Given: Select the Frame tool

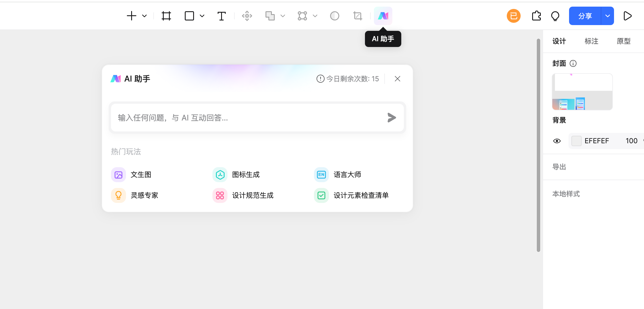Looking at the screenshot, I should (x=166, y=16).
